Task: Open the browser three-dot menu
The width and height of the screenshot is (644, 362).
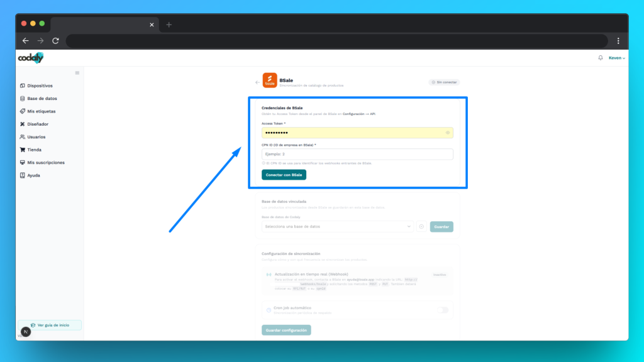Action: coord(618,41)
